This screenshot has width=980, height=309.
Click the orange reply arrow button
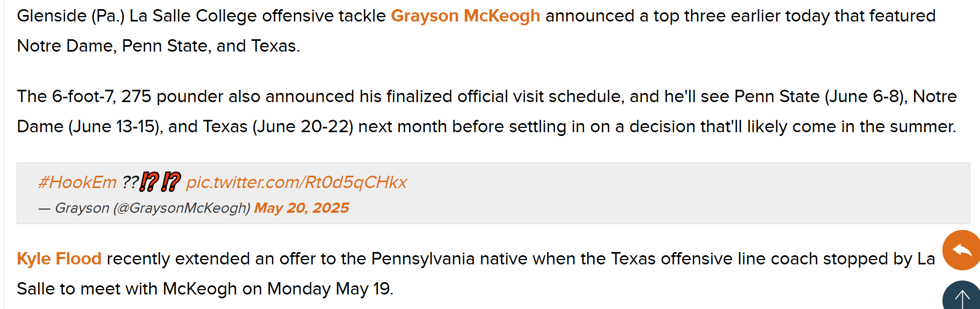pyautogui.click(x=962, y=250)
